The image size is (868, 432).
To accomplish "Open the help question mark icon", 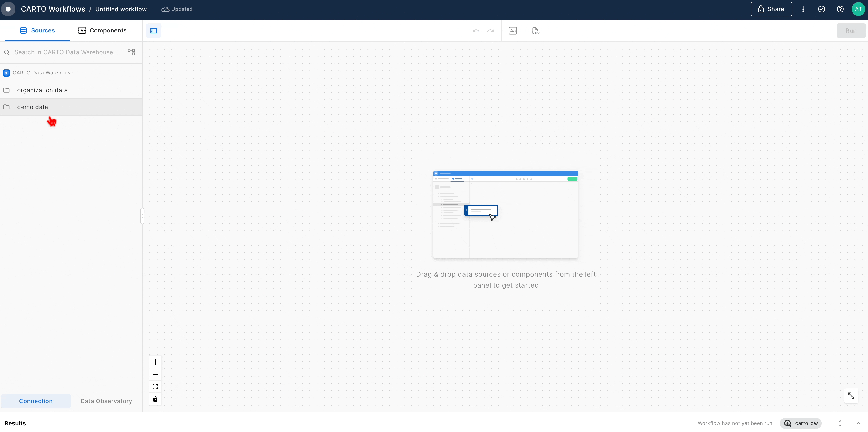I will pos(840,9).
